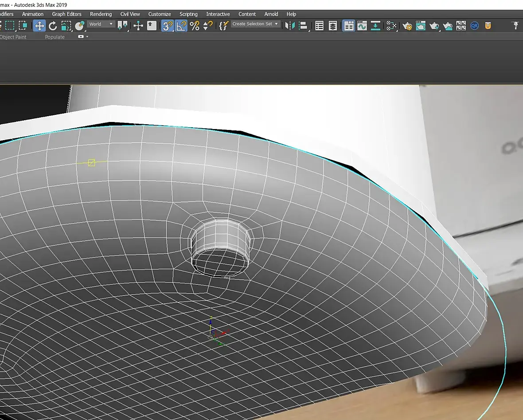
Task: Enable Percent Snap toggle
Action: pos(195,26)
